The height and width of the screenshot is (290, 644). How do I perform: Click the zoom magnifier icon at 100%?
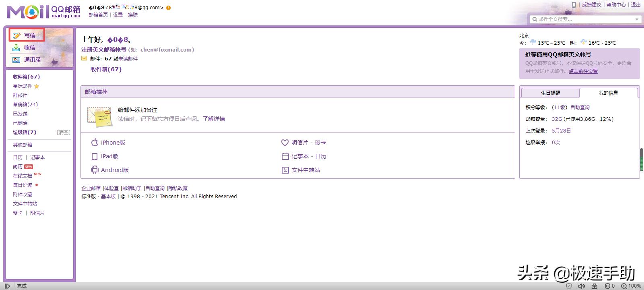624,286
